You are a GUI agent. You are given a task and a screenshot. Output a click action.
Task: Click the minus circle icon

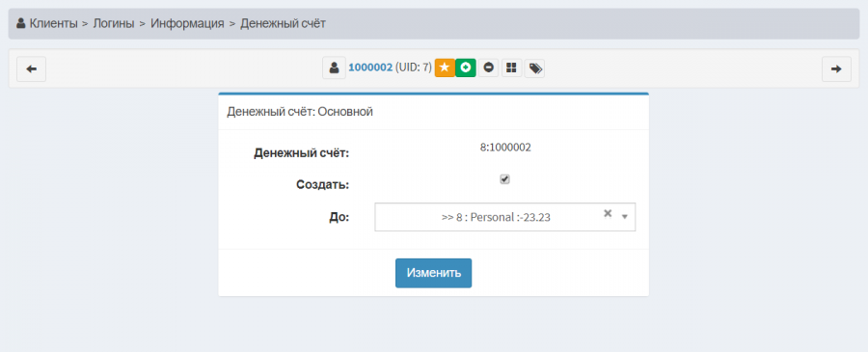coord(488,68)
